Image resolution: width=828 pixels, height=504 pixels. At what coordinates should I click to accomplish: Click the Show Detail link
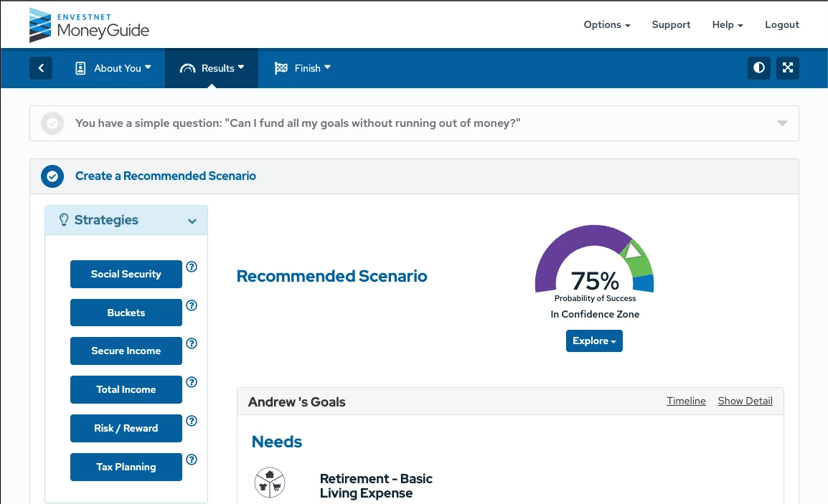pos(745,401)
